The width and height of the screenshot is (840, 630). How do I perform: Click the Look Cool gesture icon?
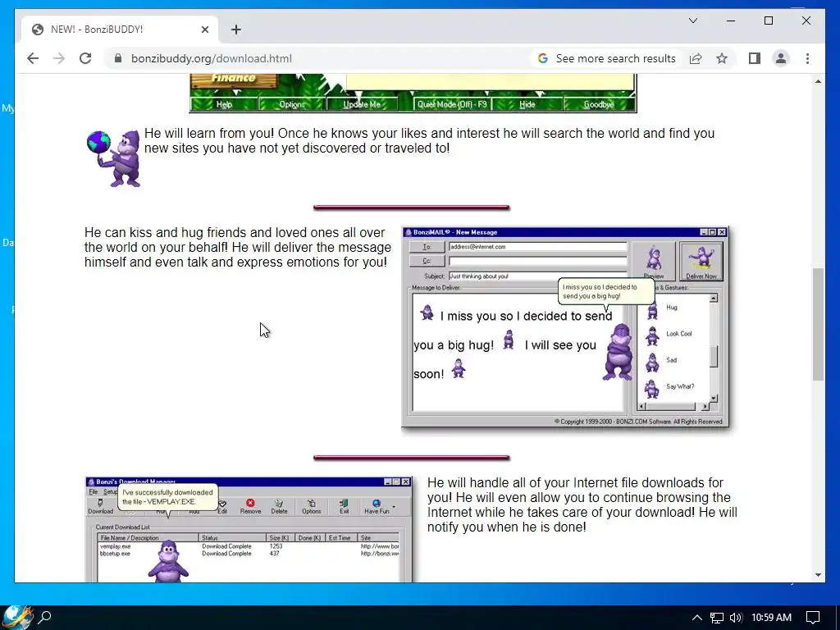[x=652, y=336]
